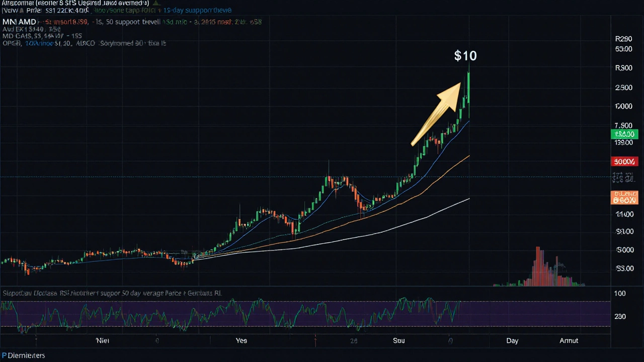This screenshot has width=644, height=362.
Task: Open the OPGB indicator entry in the legend
Action: point(11,43)
